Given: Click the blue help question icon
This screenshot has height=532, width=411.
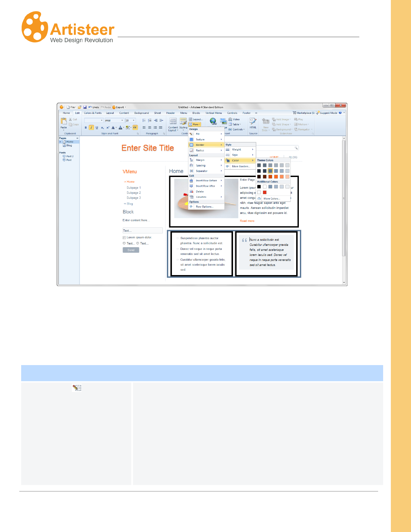Looking at the screenshot, I should click(x=340, y=113).
